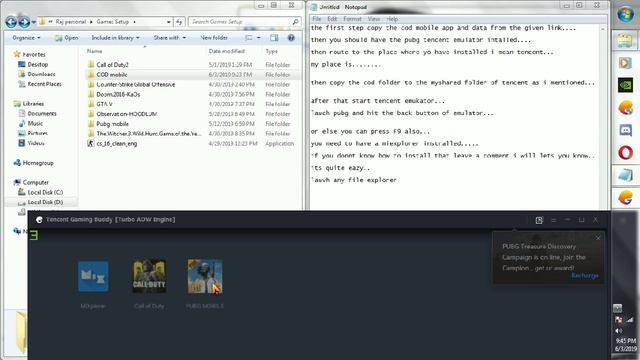Open the MXplorer app icon in the emulator

[93, 276]
